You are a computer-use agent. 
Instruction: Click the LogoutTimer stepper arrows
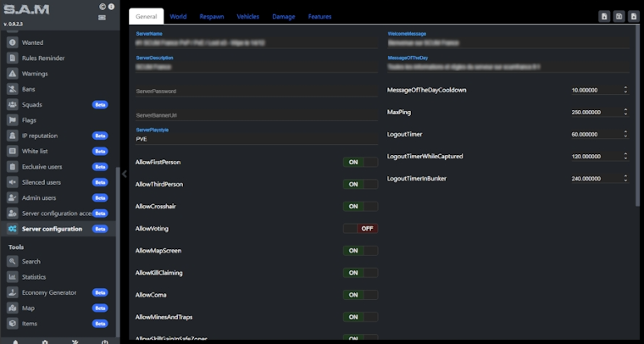coord(625,134)
